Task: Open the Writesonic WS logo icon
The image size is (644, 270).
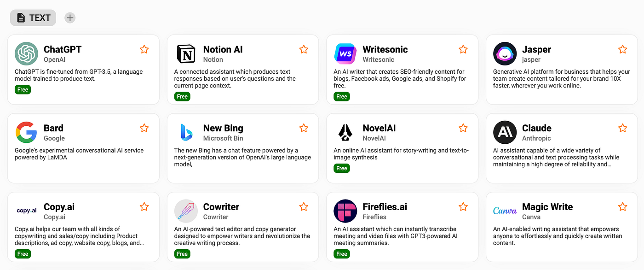Action: (x=345, y=54)
